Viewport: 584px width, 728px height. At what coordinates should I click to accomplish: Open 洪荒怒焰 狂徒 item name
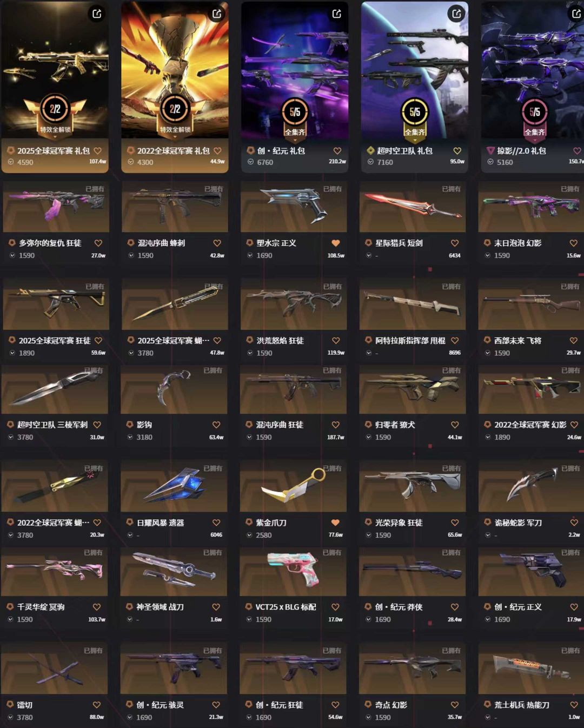280,340
